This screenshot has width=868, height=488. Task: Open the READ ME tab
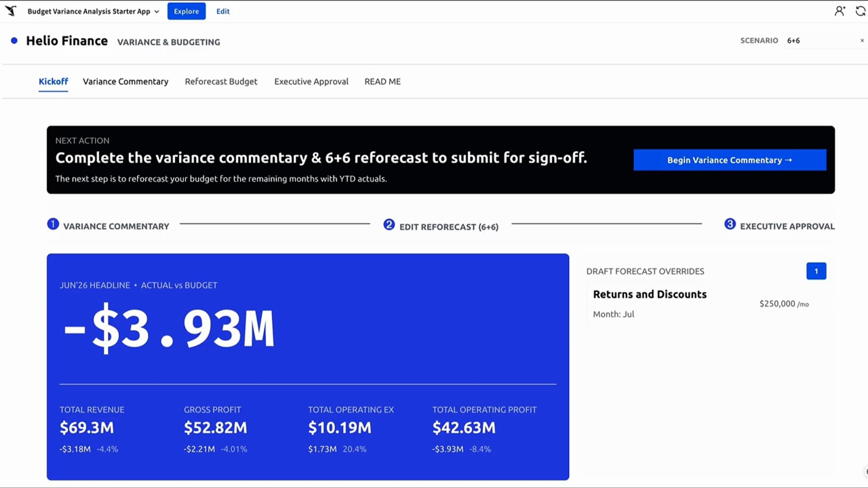point(382,82)
